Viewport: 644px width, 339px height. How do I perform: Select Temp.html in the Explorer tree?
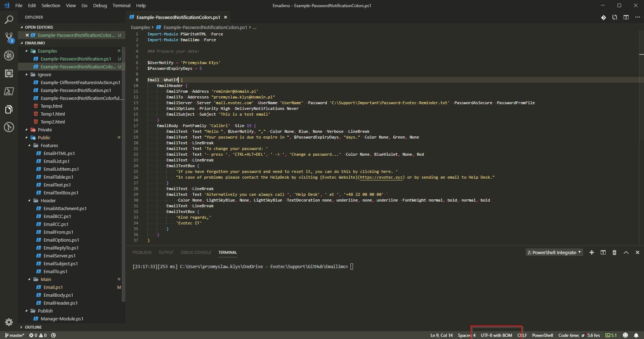point(51,106)
